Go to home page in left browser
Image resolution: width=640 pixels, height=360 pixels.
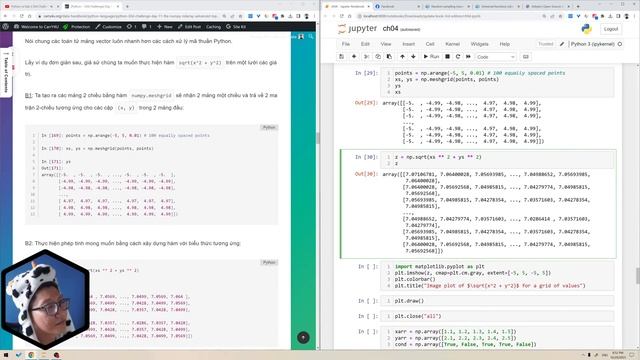click(x=29, y=16)
